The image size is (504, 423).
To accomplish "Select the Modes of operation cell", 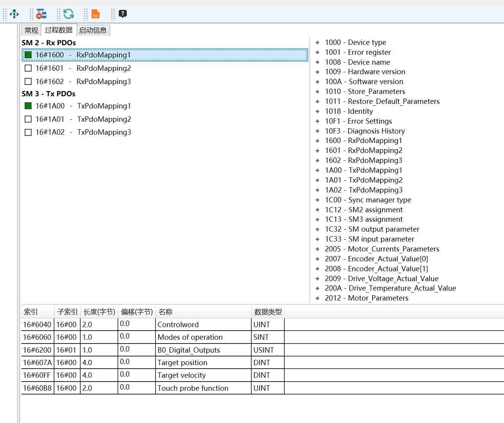I will [203, 337].
